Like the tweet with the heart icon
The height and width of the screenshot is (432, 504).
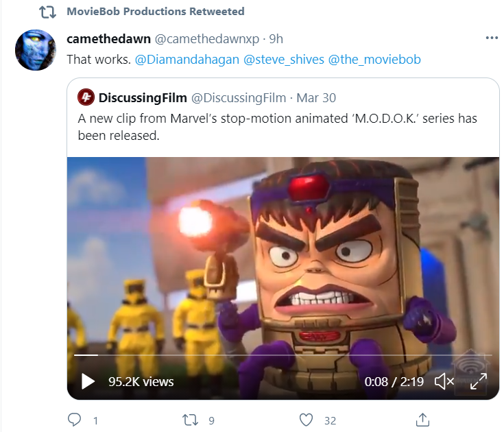point(306,420)
